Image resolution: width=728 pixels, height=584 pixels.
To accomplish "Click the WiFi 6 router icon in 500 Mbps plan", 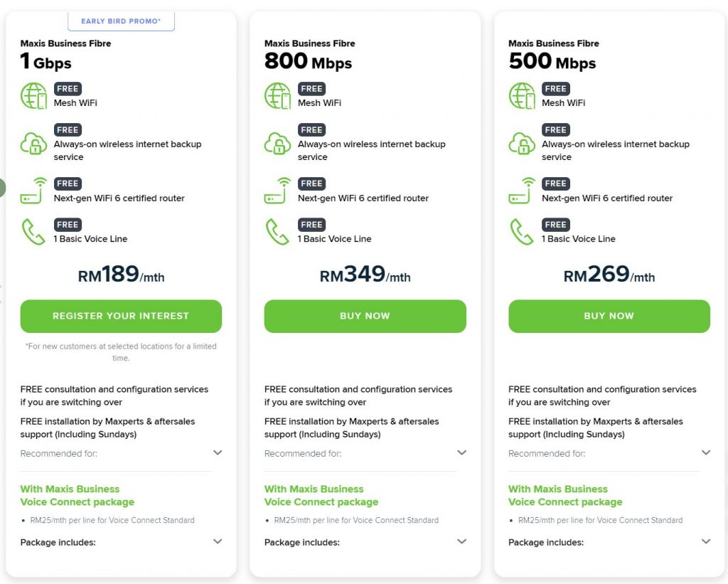I will [522, 191].
